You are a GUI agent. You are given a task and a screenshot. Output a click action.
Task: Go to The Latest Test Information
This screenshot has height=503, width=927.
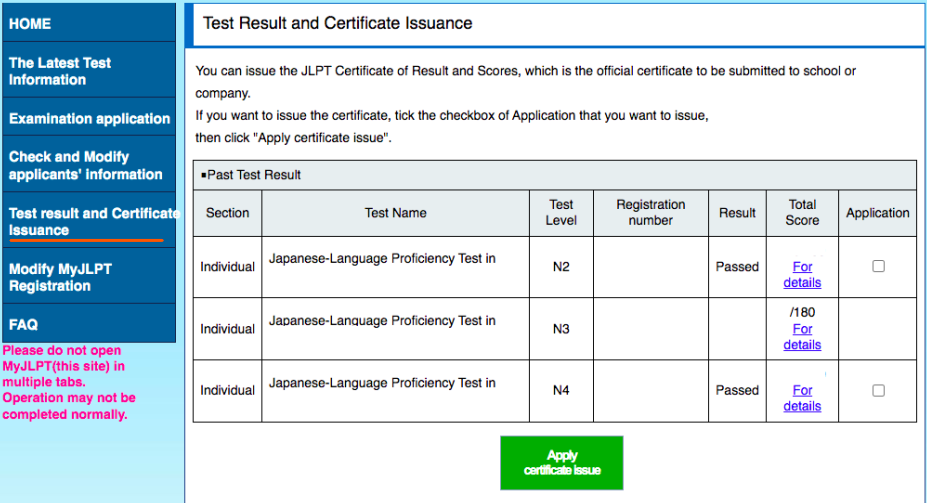(60, 71)
